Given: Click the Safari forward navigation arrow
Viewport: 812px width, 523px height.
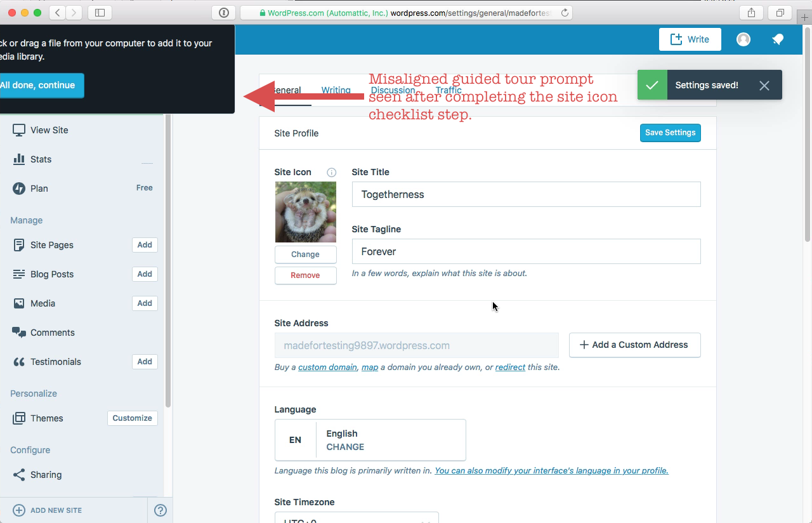Looking at the screenshot, I should pos(74,13).
